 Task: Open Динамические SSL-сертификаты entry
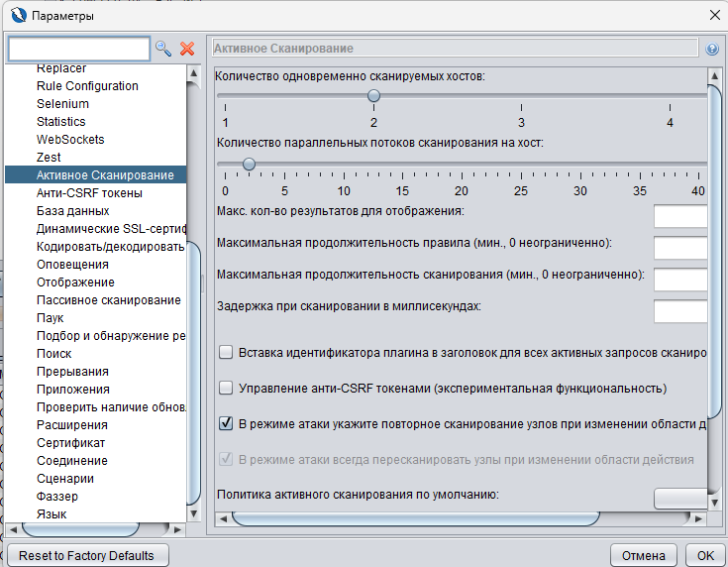[x=111, y=229]
